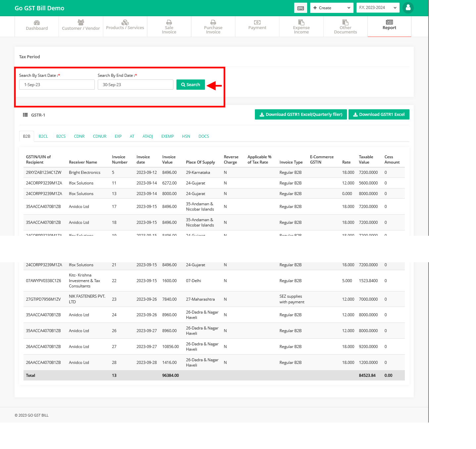Viewport: 476px width, 449px height.
Task: Download GSTR1 Excel for Quarterly filer
Action: [301, 114]
